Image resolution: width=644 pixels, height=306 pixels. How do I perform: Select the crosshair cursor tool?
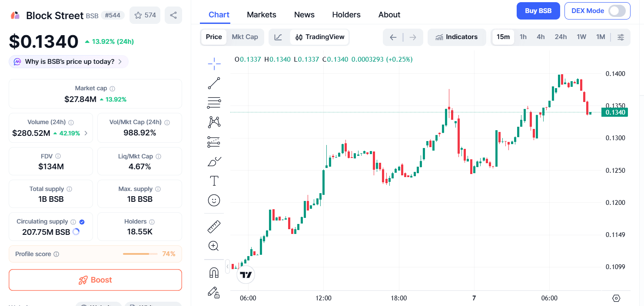coord(214,64)
